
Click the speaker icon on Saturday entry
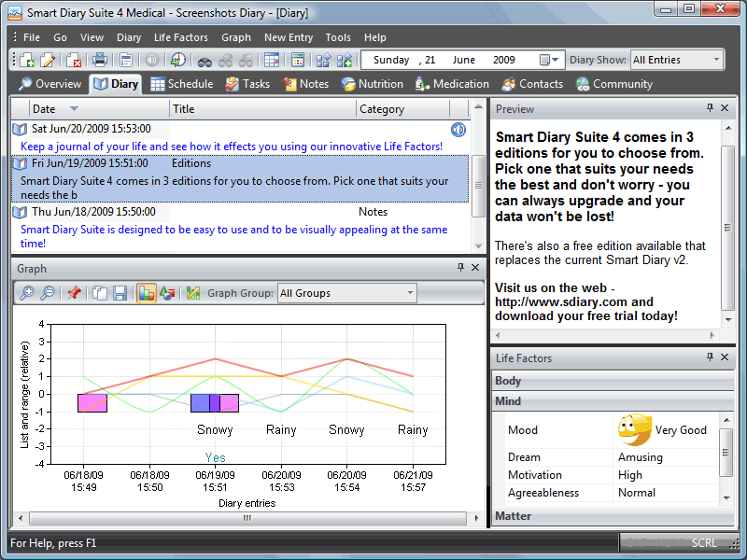(458, 129)
